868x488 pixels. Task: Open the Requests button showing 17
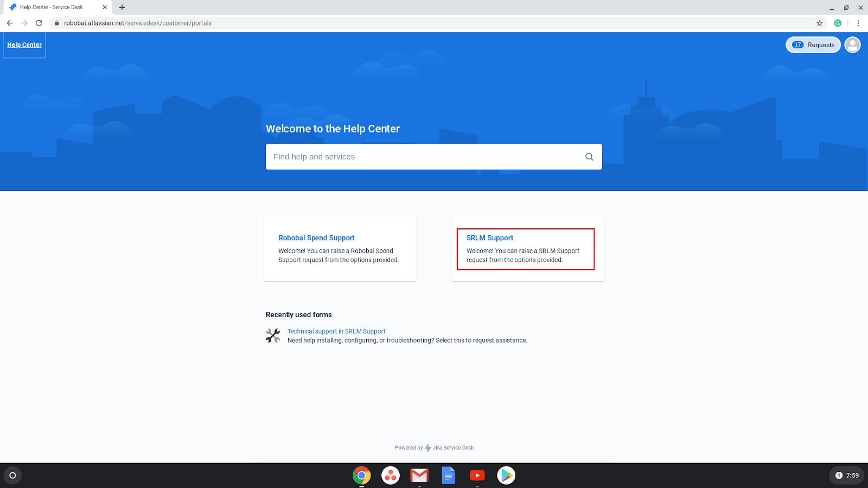pos(813,45)
